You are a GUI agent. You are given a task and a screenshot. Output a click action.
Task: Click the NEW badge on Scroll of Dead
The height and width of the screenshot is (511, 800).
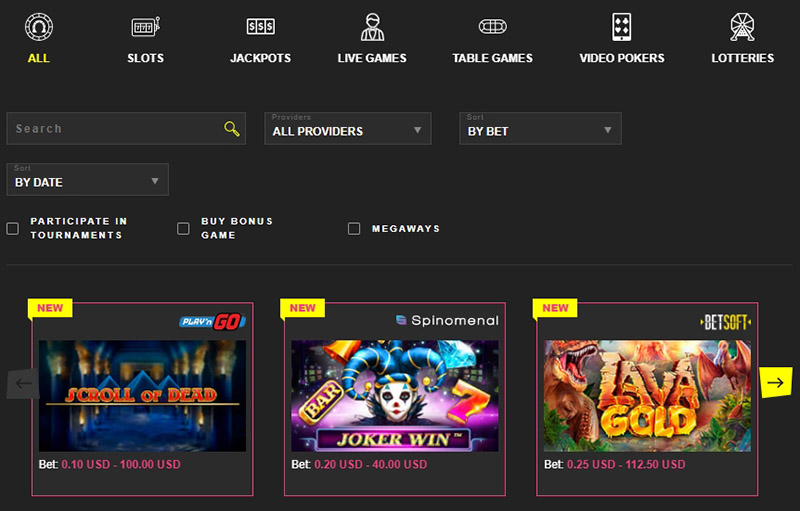(50, 308)
